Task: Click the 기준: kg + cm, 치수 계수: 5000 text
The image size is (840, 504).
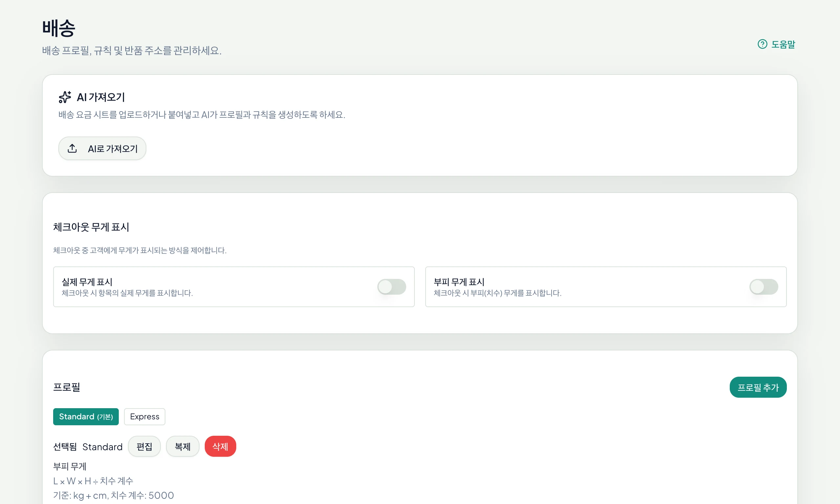Action: click(114, 495)
